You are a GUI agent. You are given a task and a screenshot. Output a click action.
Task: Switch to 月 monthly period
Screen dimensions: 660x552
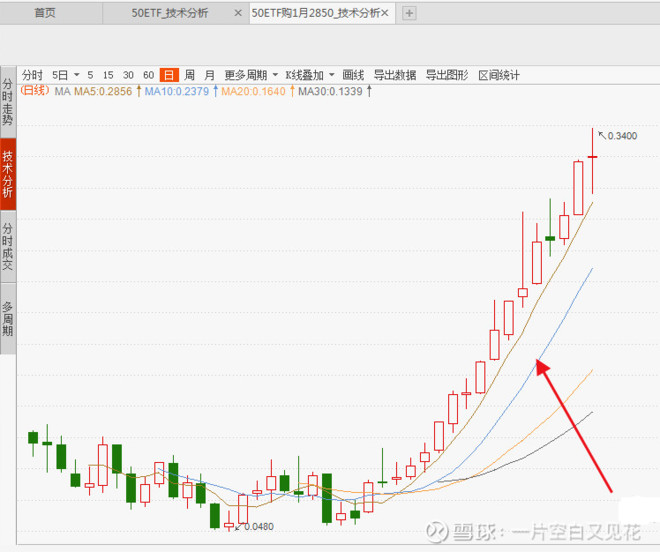pyautogui.click(x=210, y=75)
